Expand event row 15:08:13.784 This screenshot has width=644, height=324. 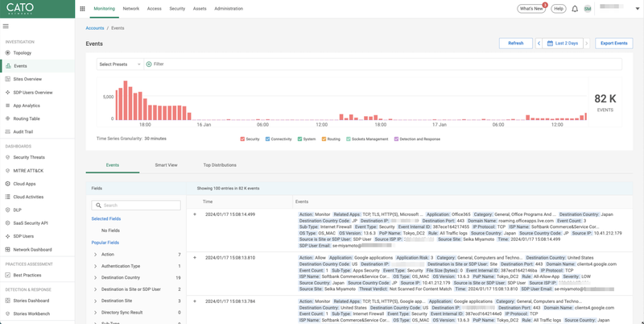coord(195,301)
